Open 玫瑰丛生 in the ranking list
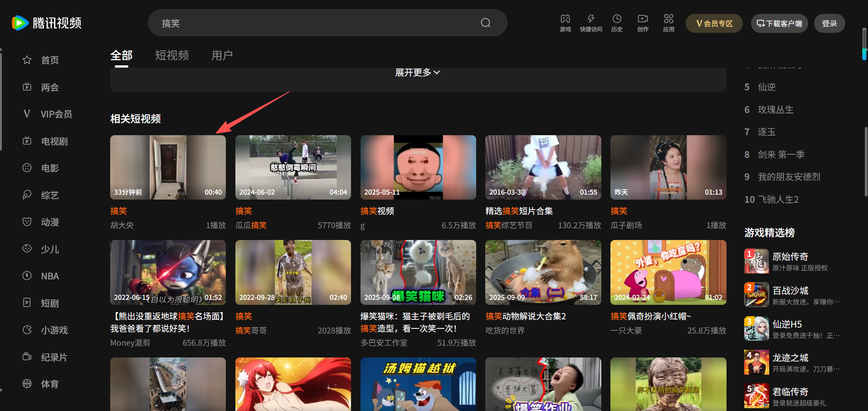Screen dimensions: 868x411 [x=775, y=110]
